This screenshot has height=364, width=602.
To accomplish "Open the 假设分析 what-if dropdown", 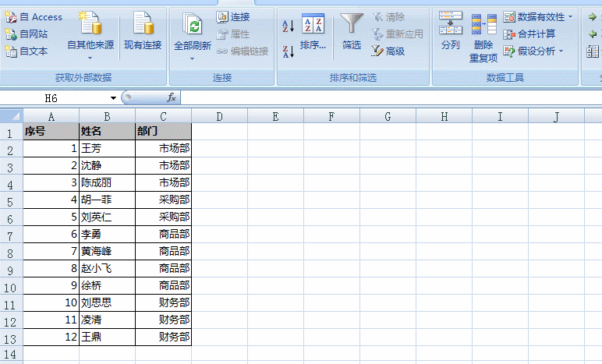I will pos(561,51).
